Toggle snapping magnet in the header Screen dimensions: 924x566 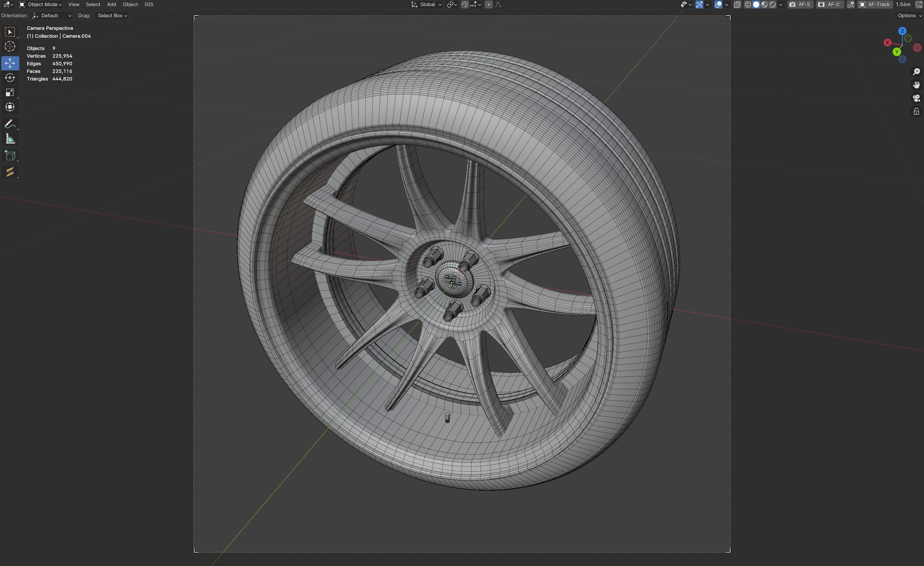[465, 5]
